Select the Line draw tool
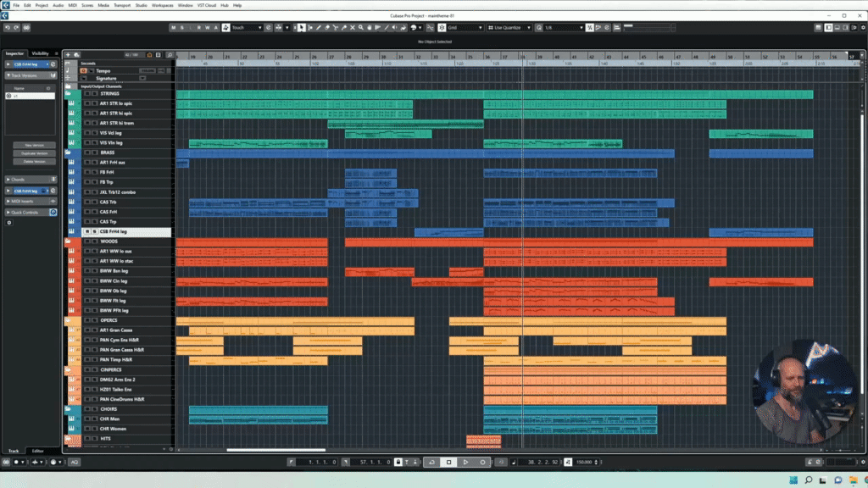 386,28
